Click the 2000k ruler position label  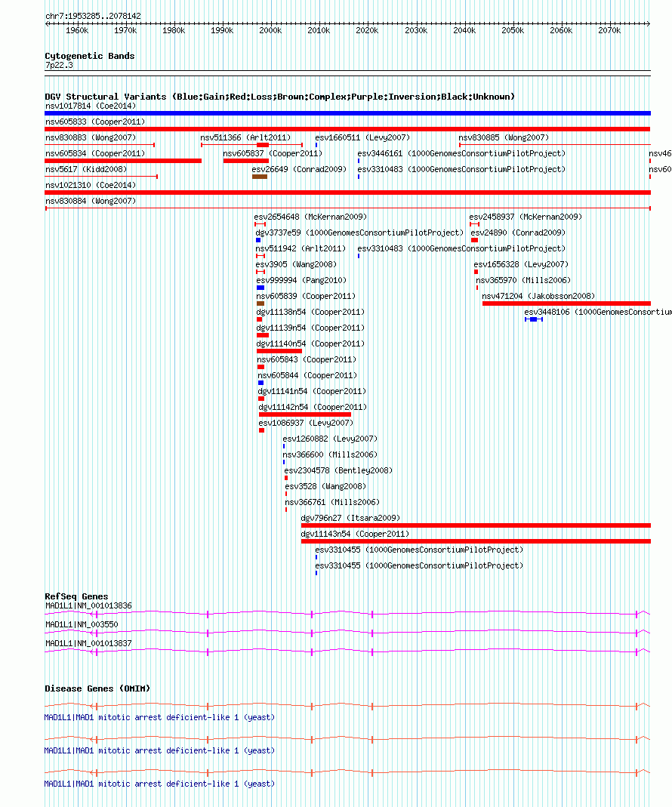[x=270, y=31]
